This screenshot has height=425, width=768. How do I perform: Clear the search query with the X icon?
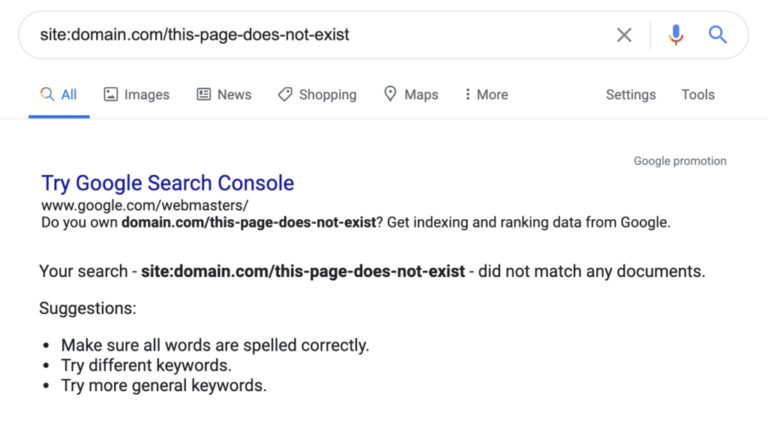pyautogui.click(x=624, y=35)
